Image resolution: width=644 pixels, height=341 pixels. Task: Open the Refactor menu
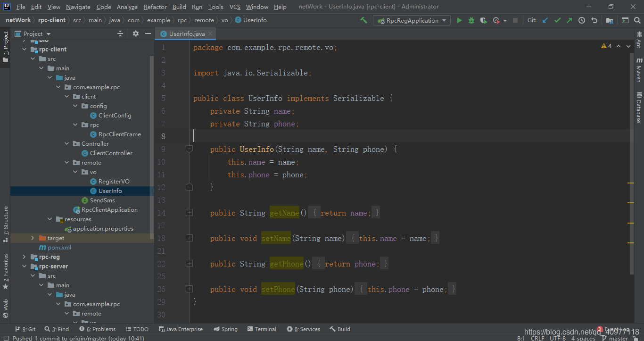155,7
